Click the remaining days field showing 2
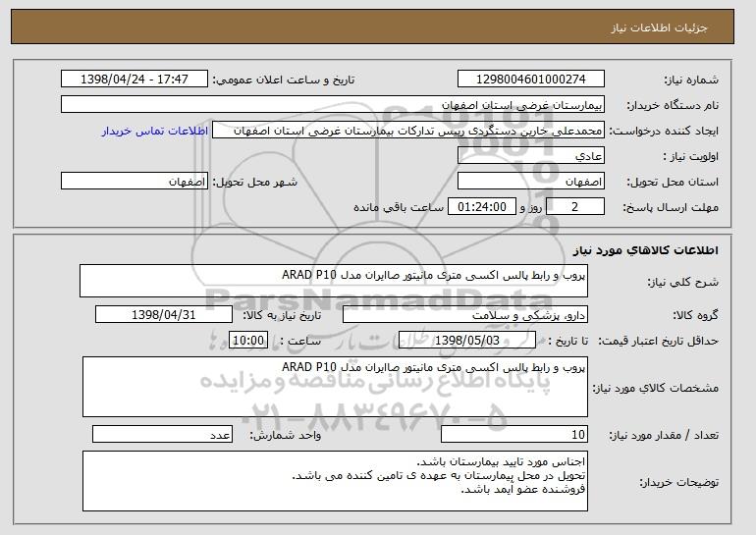The height and width of the screenshot is (535, 756). click(x=575, y=207)
